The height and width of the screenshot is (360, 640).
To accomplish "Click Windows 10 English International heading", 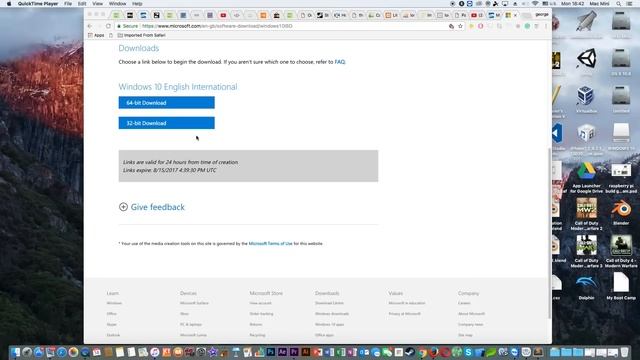I will pos(178,87).
